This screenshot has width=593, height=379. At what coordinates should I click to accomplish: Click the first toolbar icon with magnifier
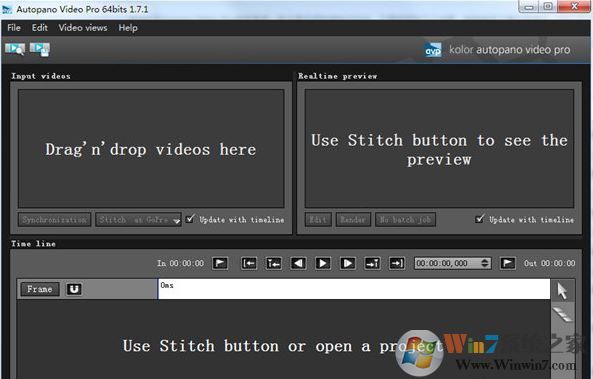15,49
